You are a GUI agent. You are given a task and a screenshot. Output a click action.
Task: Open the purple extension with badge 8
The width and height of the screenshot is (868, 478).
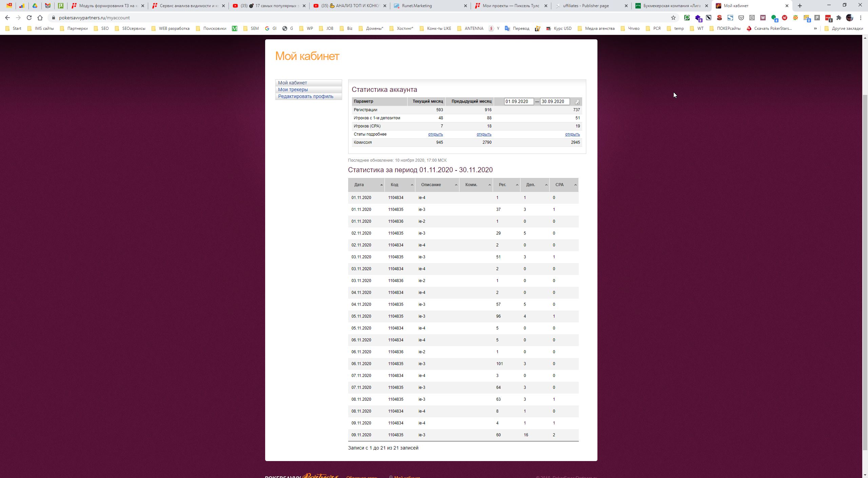pyautogui.click(x=698, y=18)
